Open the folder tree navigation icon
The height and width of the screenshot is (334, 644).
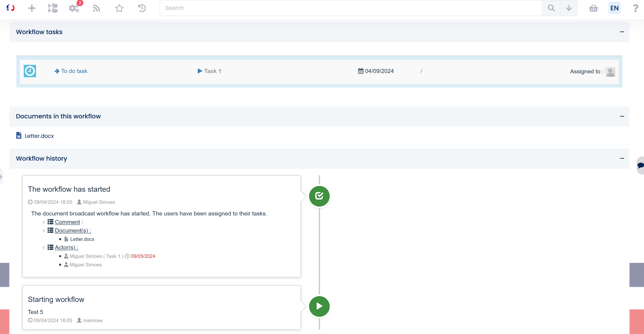(x=53, y=8)
